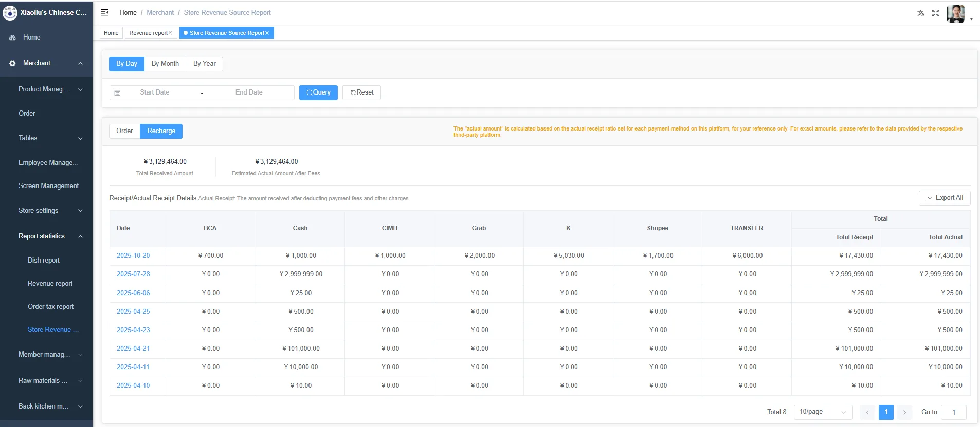Viewport: 980px width, 427px height.
Task: Collapse the sidebar with hamburger icon
Action: (x=104, y=12)
